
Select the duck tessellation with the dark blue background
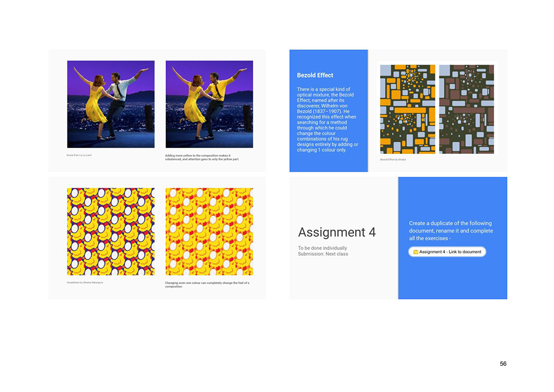[111, 231]
